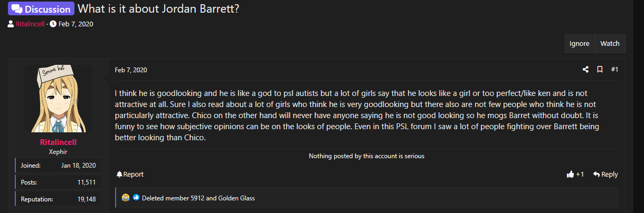Viewport: 644px width, 213px height.
Task: Click the Discussion chat-bubble prefix badge
Action: click(x=41, y=9)
